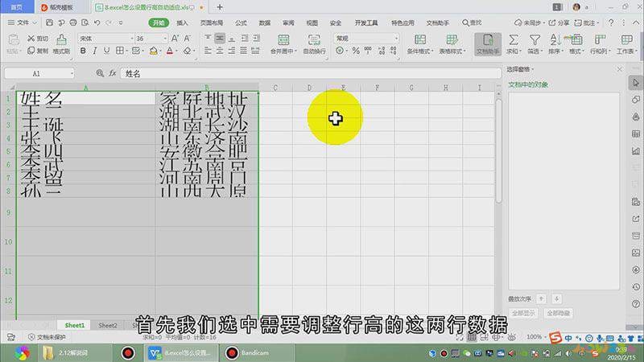Click the eye protection mode icon in status bar

point(511,337)
